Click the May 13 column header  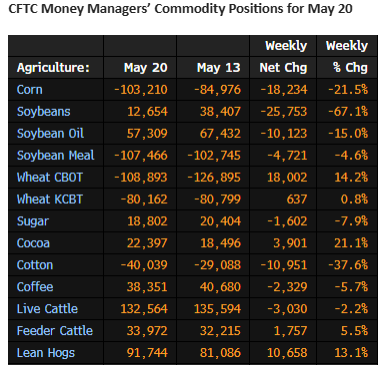point(219,68)
